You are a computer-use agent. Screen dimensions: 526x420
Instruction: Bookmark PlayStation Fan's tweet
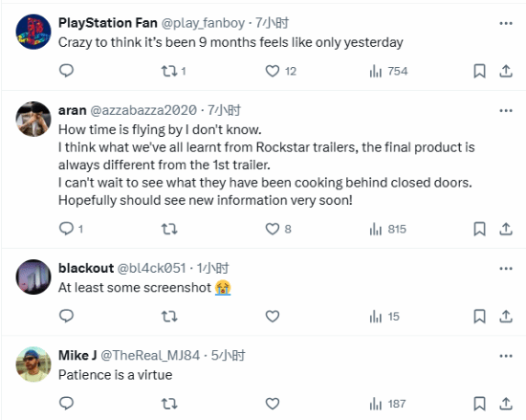pyautogui.click(x=479, y=71)
